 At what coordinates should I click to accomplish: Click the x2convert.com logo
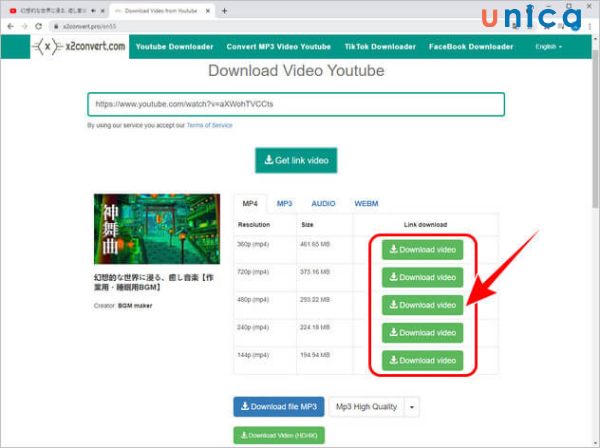point(79,47)
